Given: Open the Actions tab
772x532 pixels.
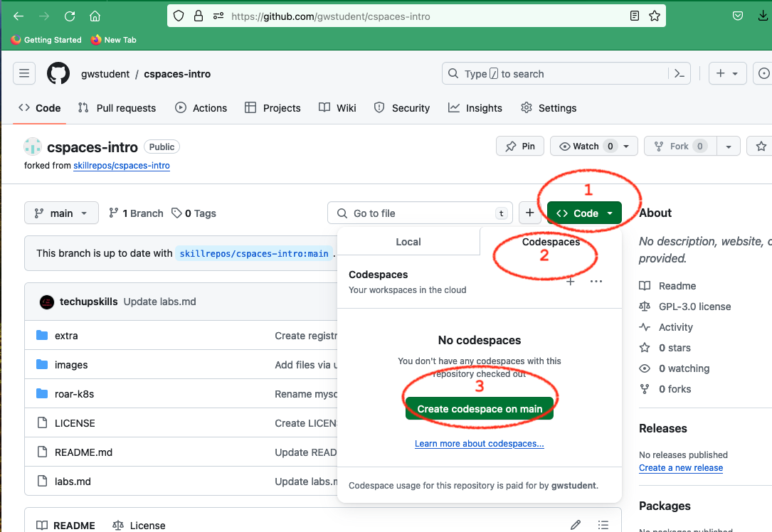Looking at the screenshot, I should tap(201, 108).
